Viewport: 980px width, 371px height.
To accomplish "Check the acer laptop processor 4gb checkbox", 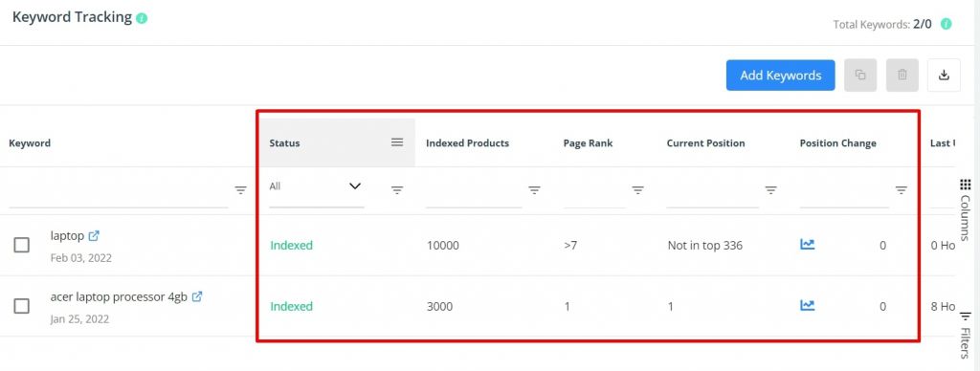I will [x=22, y=306].
